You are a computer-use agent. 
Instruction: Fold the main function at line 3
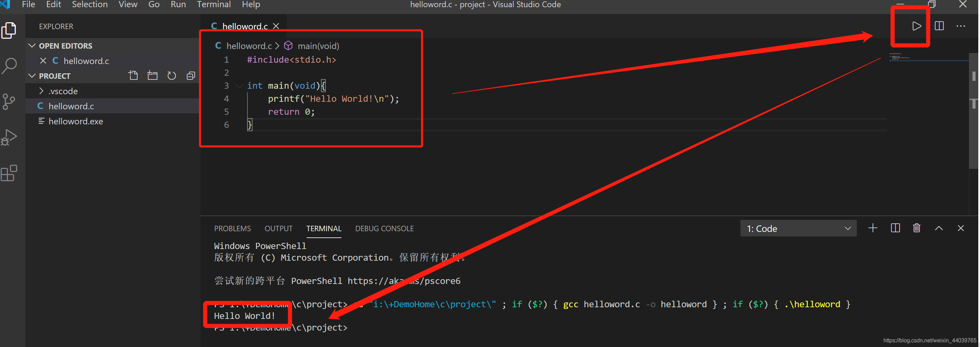[239, 86]
